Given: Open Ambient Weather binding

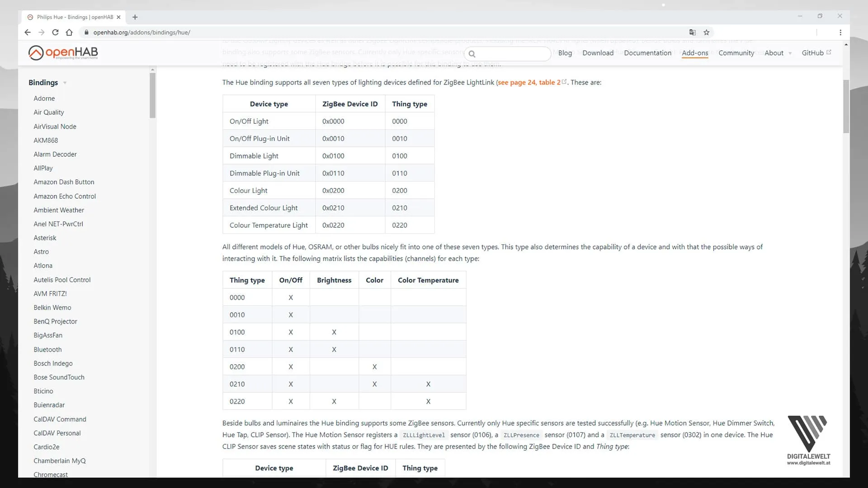Looking at the screenshot, I should (59, 210).
